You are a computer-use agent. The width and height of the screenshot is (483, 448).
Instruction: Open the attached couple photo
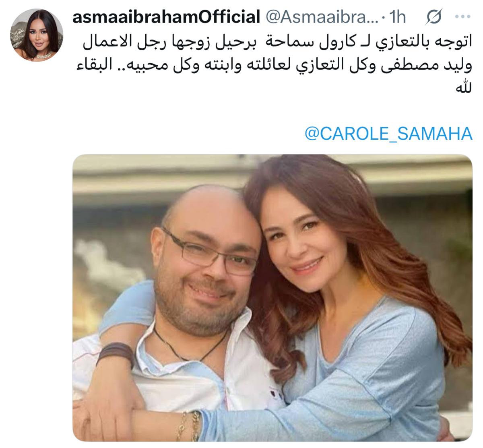272,297
